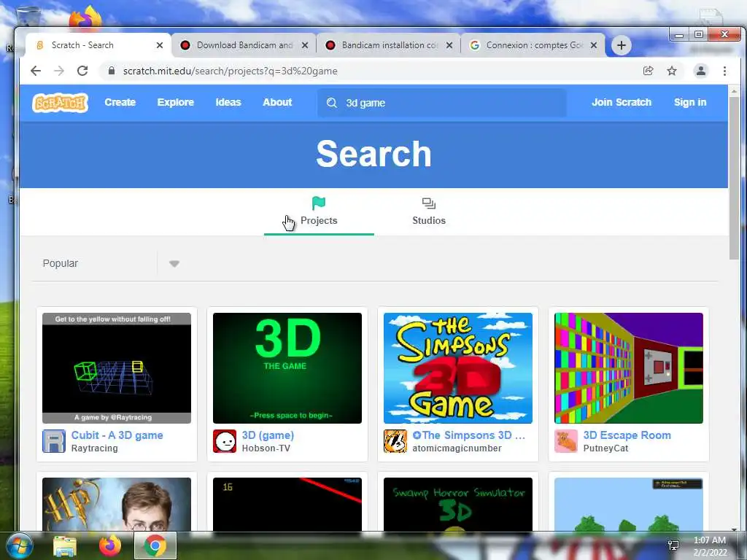Open The Simpsons 3D project title link
This screenshot has width=747, height=560.
pos(469,435)
